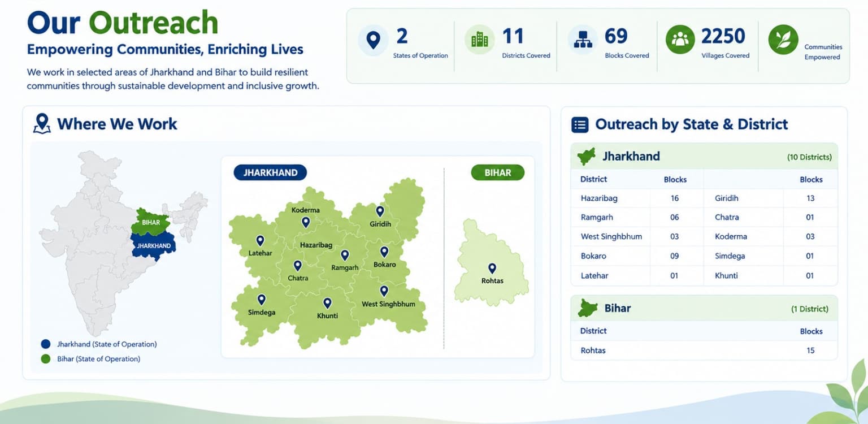The image size is (868, 424).
Task: Click the Empowering Communities, Enriching Lives subtitle
Action: [x=165, y=49]
